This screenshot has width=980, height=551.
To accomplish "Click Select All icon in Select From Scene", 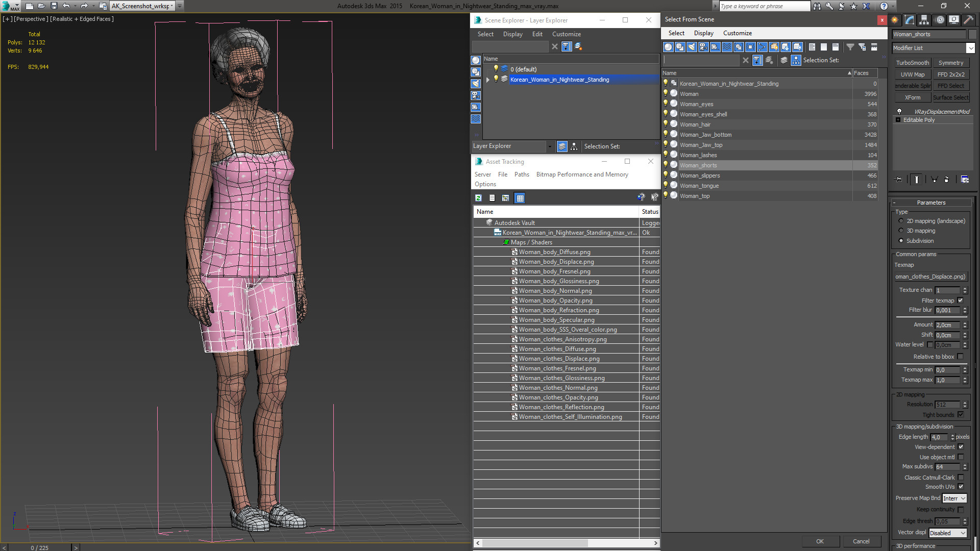I will tap(812, 47).
